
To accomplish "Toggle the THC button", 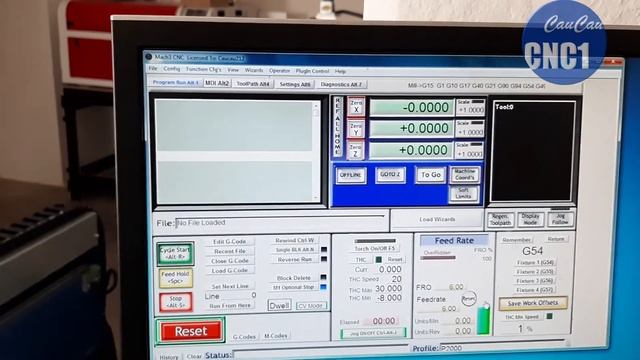I will (x=360, y=260).
